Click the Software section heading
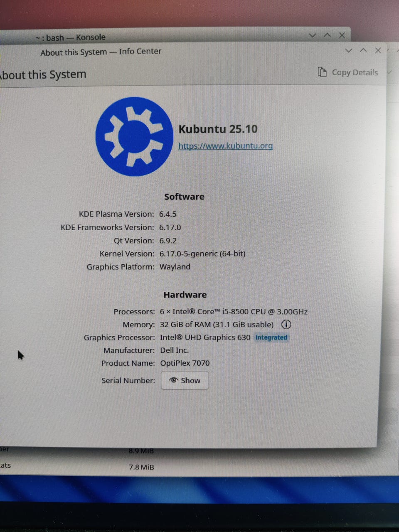 click(x=184, y=197)
